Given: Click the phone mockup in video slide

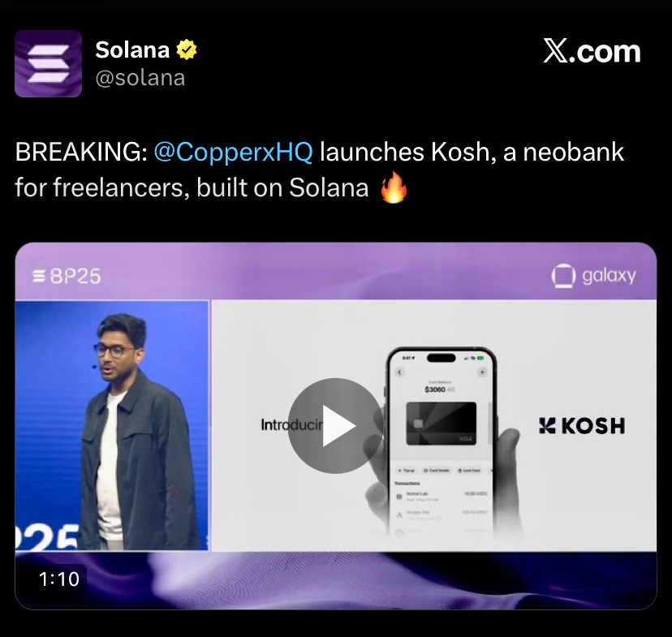Looking at the screenshot, I should coord(442,441).
